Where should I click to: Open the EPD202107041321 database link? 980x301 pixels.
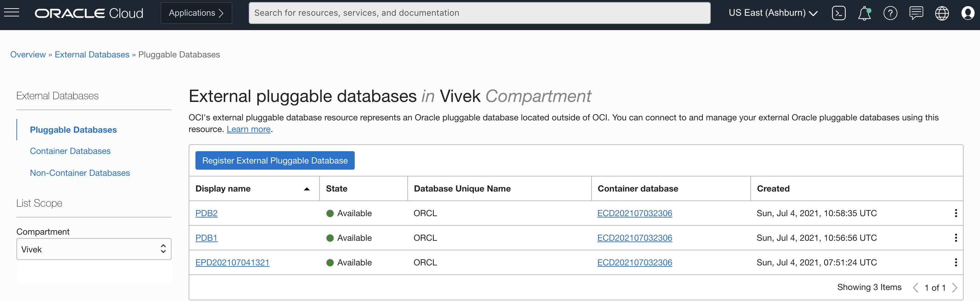pyautogui.click(x=232, y=262)
